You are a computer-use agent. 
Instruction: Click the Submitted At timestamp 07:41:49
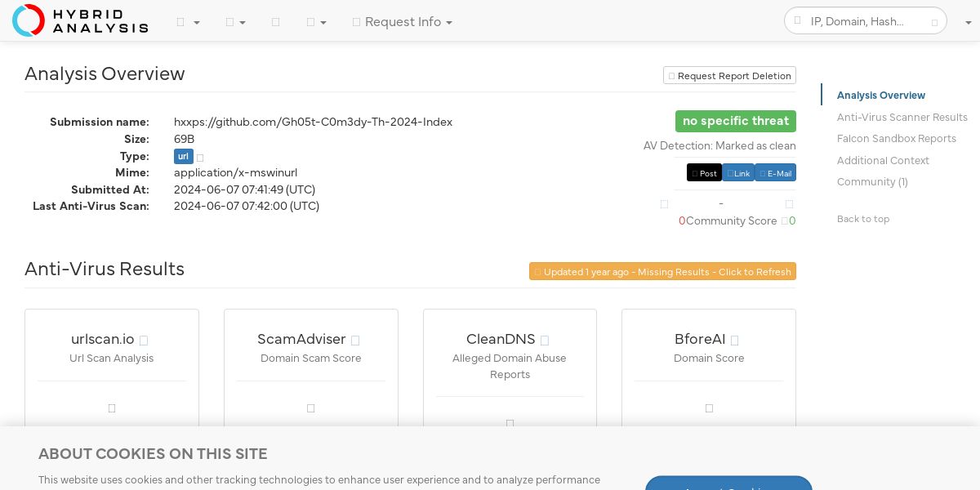[x=245, y=189]
